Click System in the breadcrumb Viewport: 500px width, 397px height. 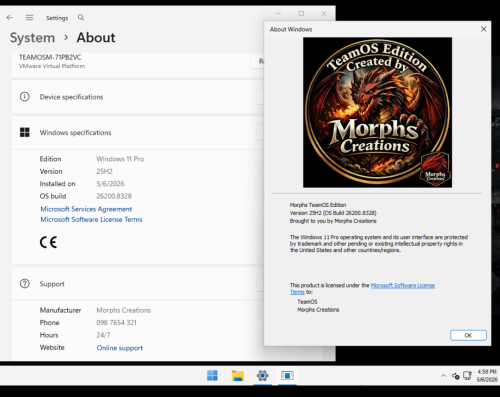[32, 38]
